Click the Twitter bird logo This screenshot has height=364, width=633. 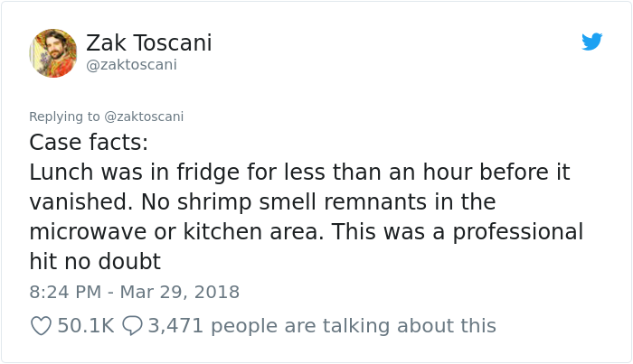pyautogui.click(x=591, y=42)
